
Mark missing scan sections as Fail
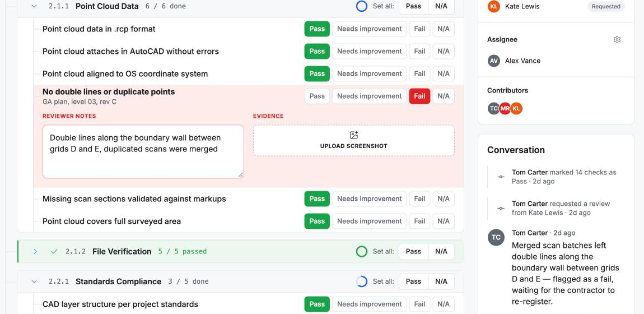pos(419,199)
